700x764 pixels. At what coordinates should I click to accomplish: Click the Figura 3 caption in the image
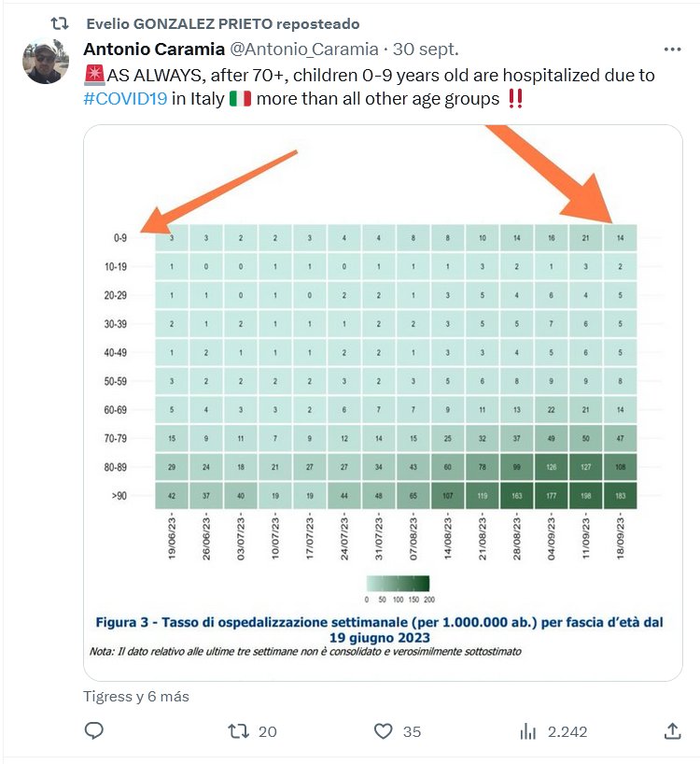click(x=379, y=629)
